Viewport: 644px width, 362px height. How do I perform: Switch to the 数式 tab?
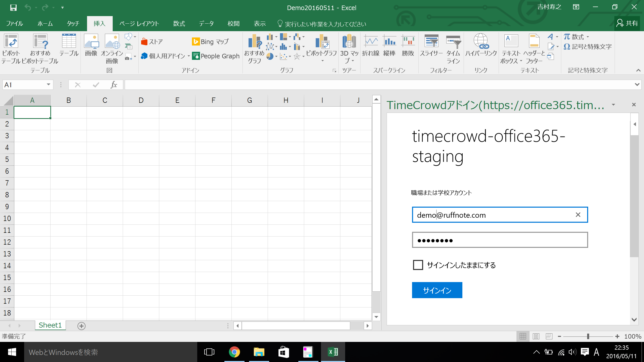pos(179,24)
